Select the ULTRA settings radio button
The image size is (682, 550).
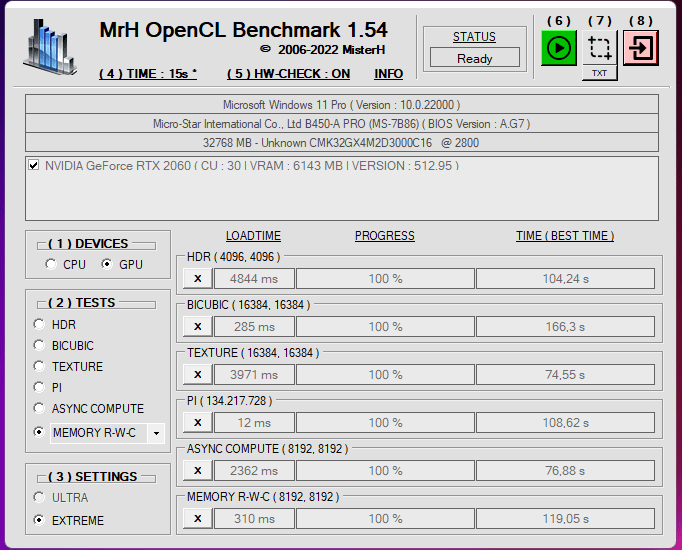[x=39, y=497]
